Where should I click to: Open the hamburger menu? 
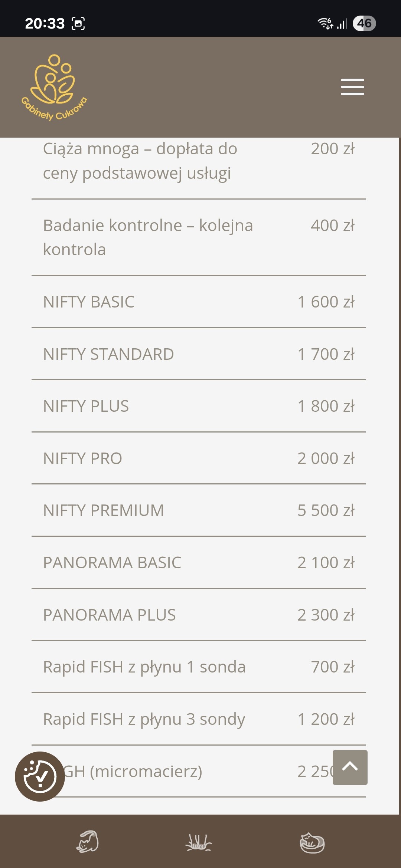pyautogui.click(x=352, y=87)
